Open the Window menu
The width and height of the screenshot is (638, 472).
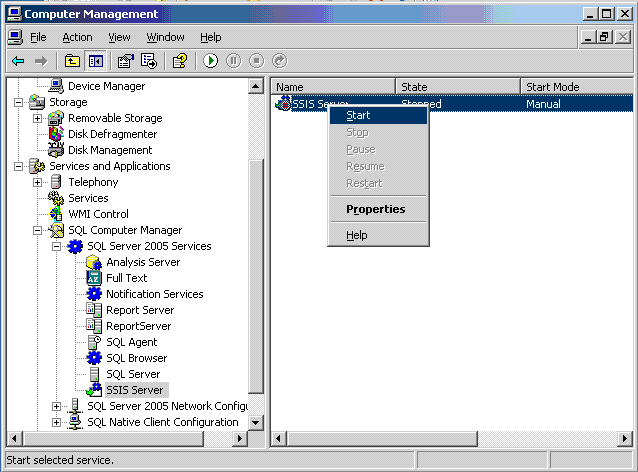tap(165, 37)
